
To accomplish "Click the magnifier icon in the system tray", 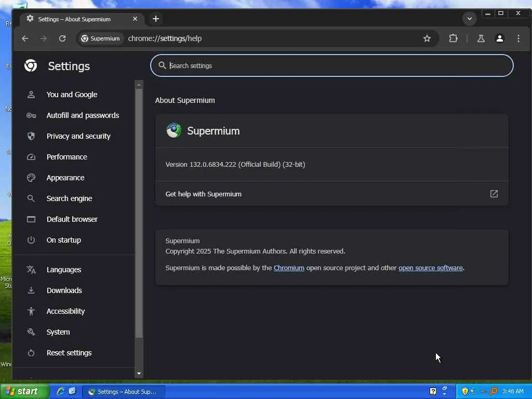I will point(494,391).
